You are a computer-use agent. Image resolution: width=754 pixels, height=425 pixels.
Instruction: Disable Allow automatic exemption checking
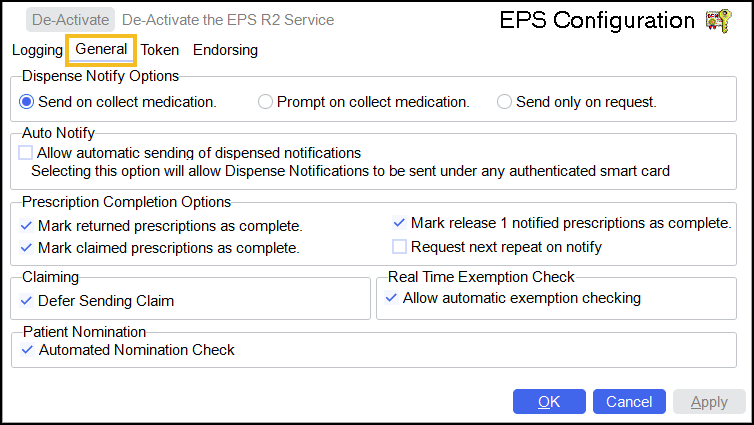tap(392, 298)
